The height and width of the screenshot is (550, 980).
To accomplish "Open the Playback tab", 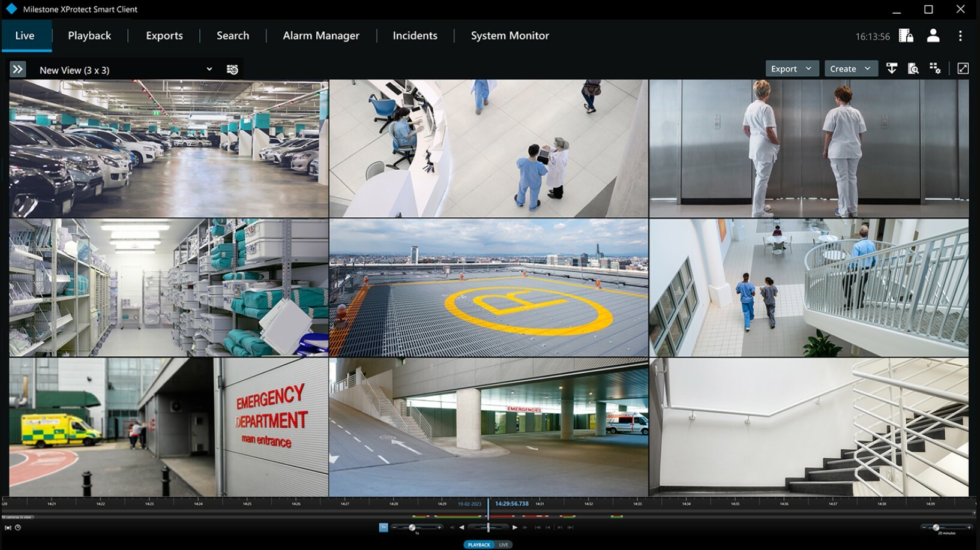I will tap(89, 35).
